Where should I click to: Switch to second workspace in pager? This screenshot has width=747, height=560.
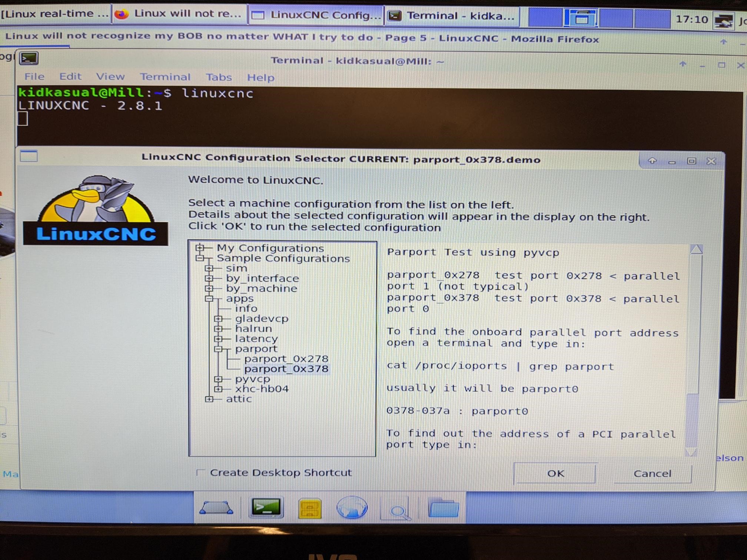(x=581, y=18)
